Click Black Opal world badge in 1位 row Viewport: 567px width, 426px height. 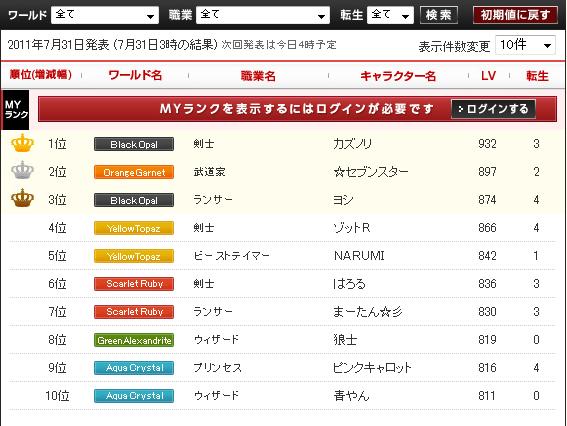point(134,144)
